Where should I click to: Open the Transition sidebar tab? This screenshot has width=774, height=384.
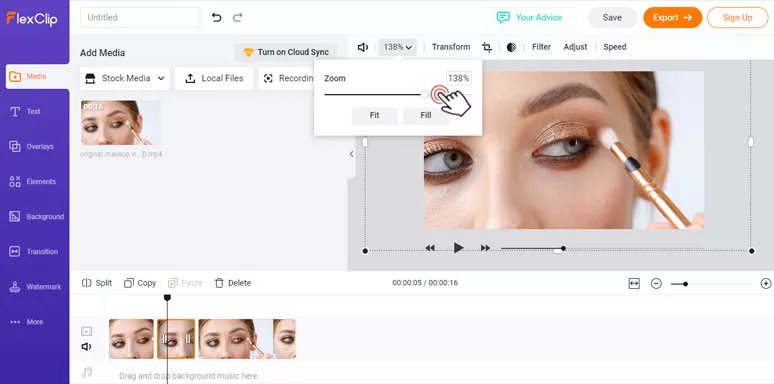pos(35,252)
